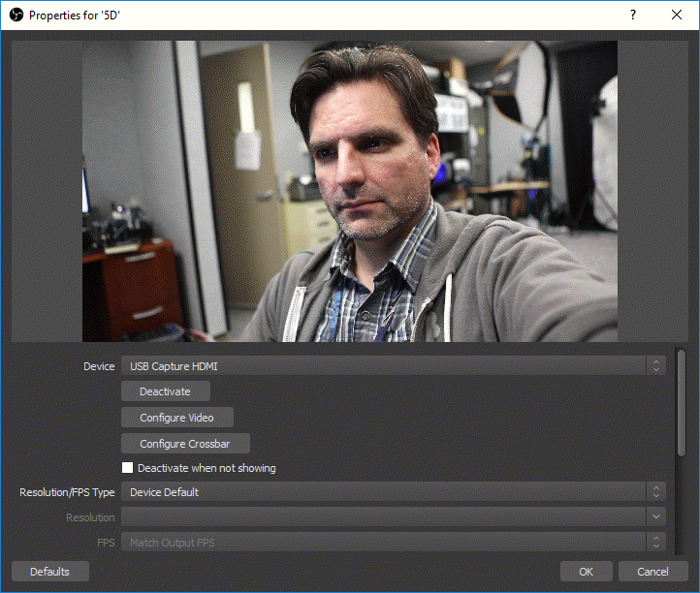Expand the Resolution combo box
This screenshot has height=593, width=700.
coord(656,517)
